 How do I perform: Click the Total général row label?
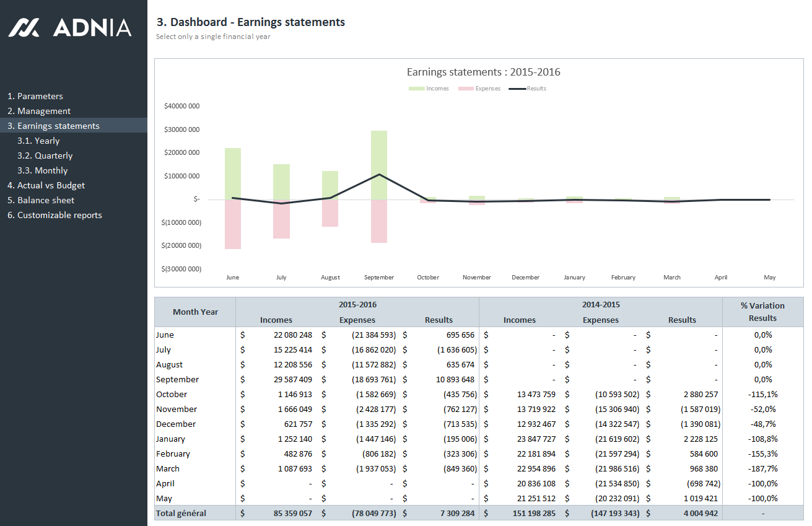coord(181,513)
